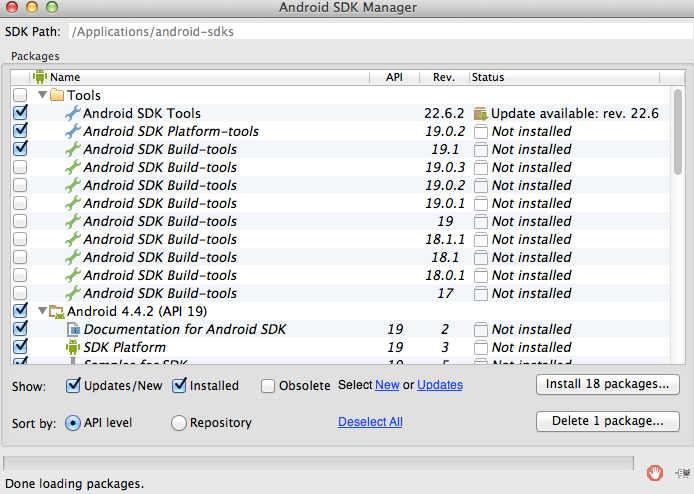This screenshot has height=494, width=694.
Task: Click the progress bar at bottom
Action: [318, 463]
